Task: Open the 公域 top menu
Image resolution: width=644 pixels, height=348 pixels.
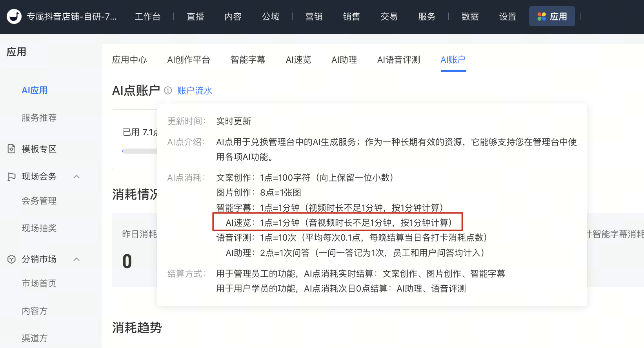Action: [271, 16]
